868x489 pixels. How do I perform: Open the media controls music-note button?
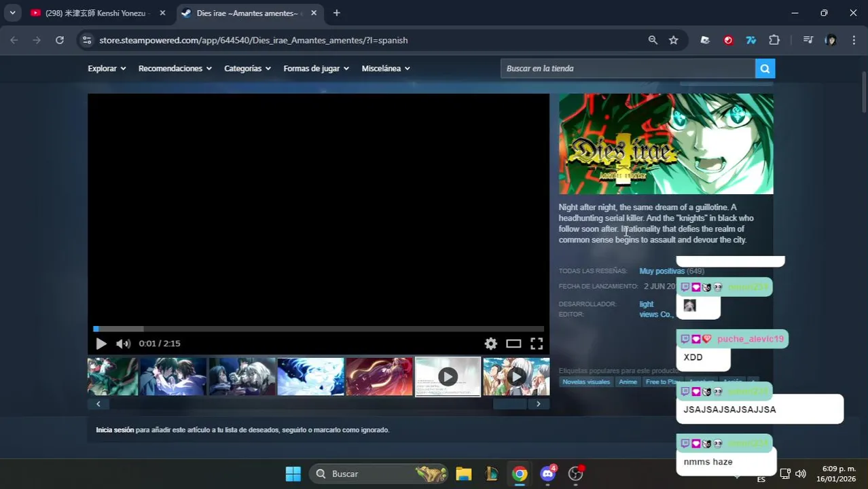pos(808,40)
